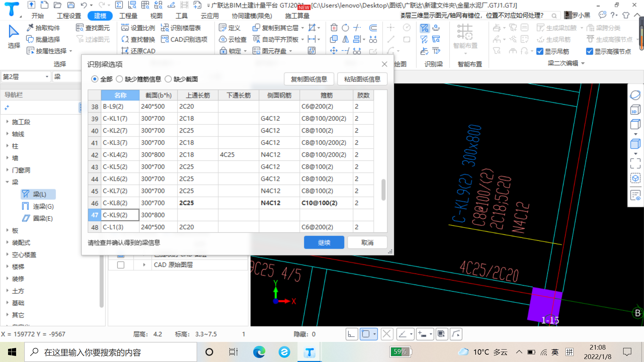The width and height of the screenshot is (644, 362).
Task: Select 全部 radio button
Action: (95, 79)
